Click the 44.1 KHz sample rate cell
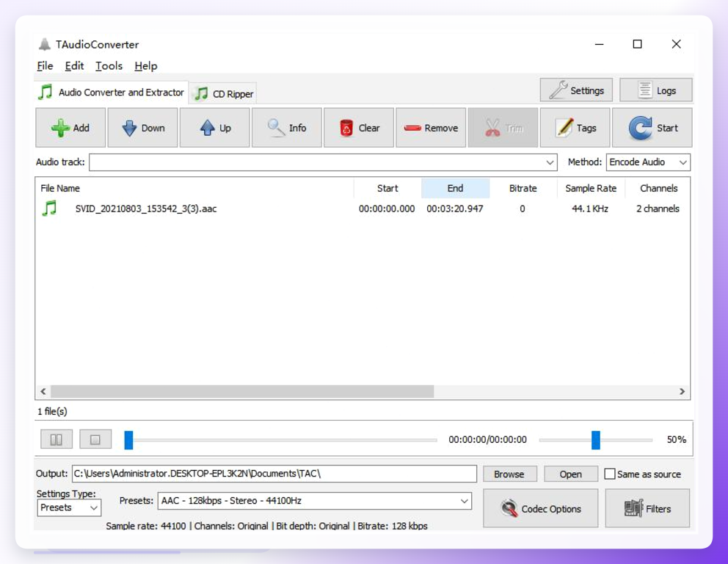Viewport: 728px width, 564px height. (x=590, y=209)
